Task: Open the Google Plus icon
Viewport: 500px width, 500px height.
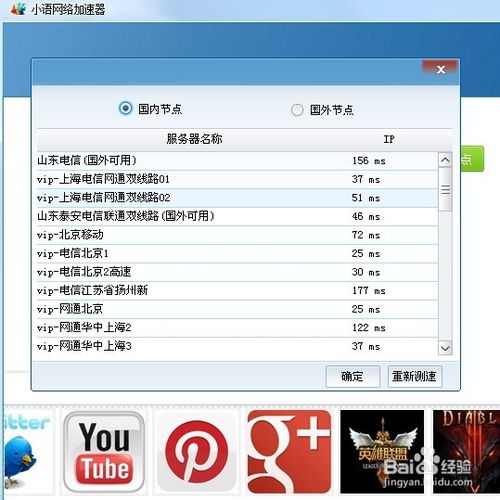Action: pos(289,452)
